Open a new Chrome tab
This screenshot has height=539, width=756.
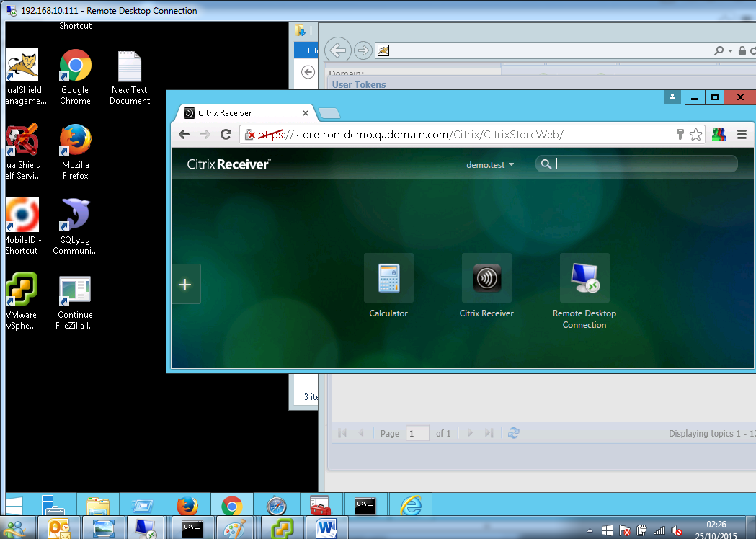[329, 113]
